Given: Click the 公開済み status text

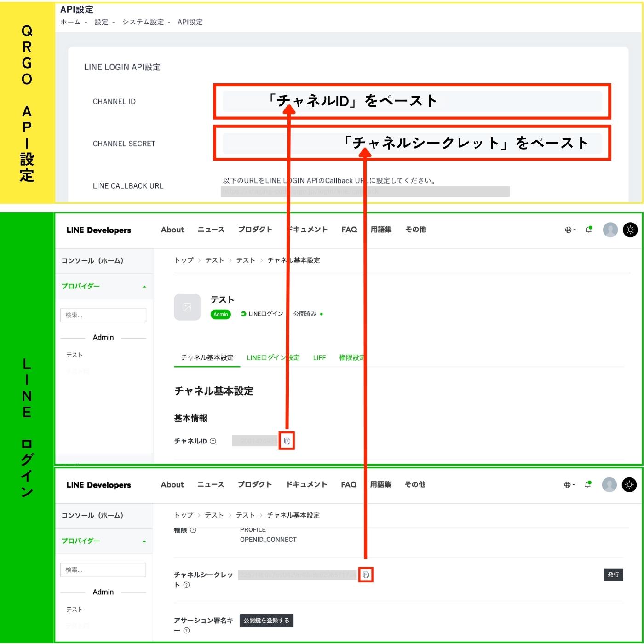Looking at the screenshot, I should coord(305,314).
